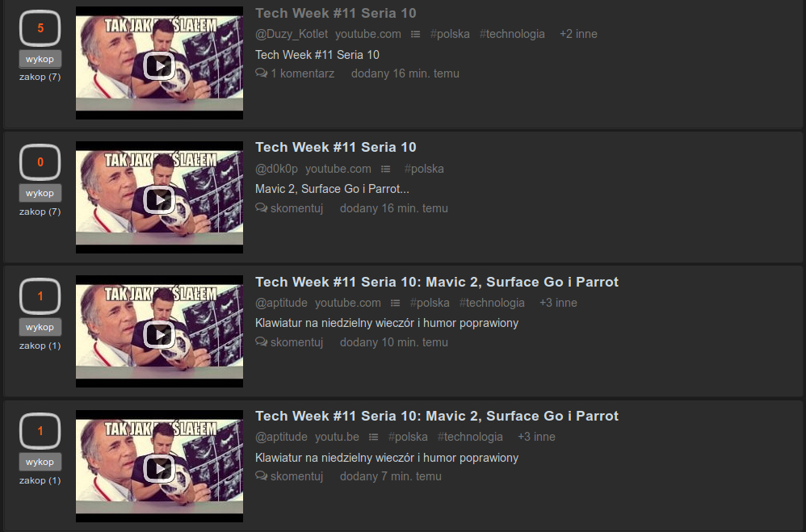Upvote with wykop button on entry with 5 votes
Screen dimensions: 806x532
click(x=40, y=59)
